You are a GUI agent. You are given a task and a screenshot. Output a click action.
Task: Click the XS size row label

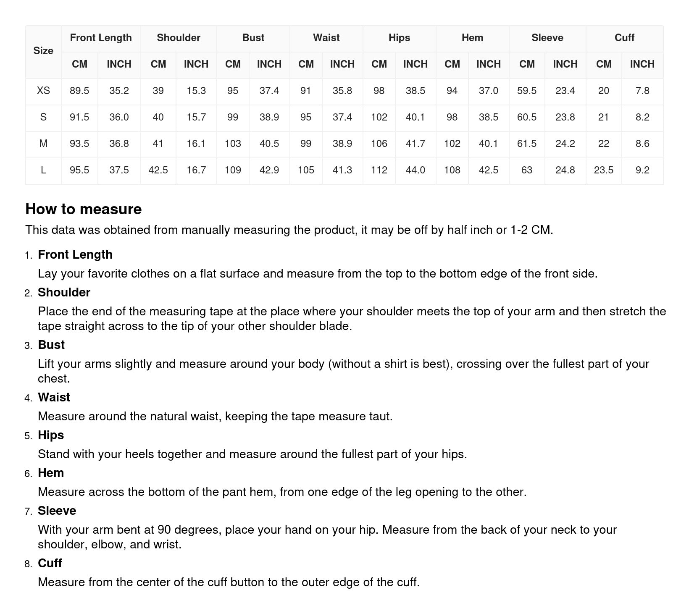43,91
